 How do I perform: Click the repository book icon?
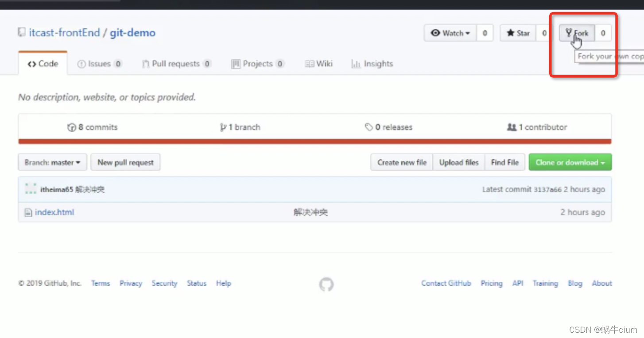(21, 32)
